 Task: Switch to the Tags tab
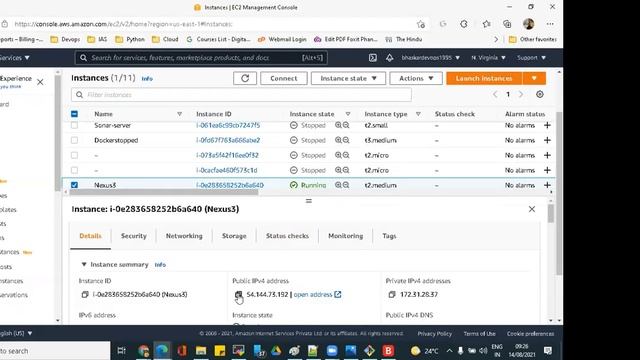[389, 236]
